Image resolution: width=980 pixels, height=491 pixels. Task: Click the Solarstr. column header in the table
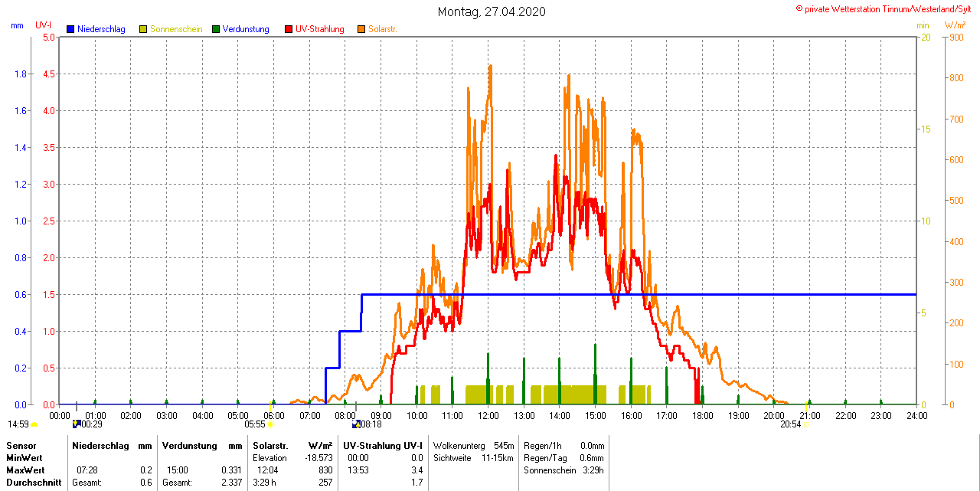pos(270,445)
